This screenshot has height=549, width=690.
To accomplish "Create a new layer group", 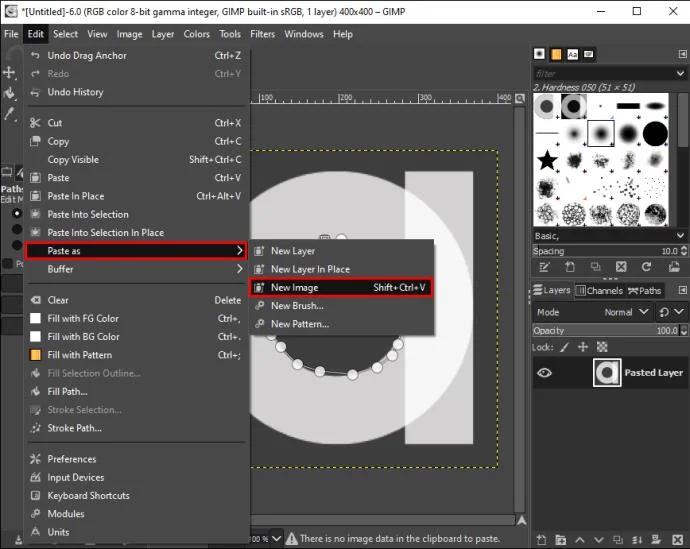I will 561,540.
